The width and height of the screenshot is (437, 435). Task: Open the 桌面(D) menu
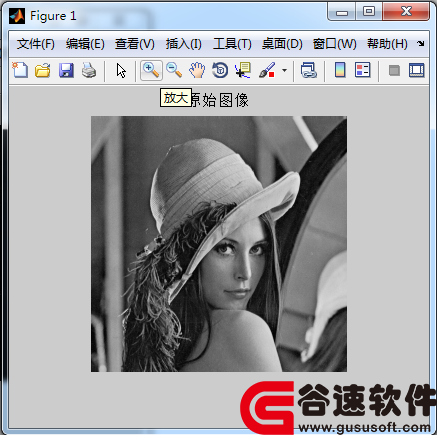tap(282, 44)
